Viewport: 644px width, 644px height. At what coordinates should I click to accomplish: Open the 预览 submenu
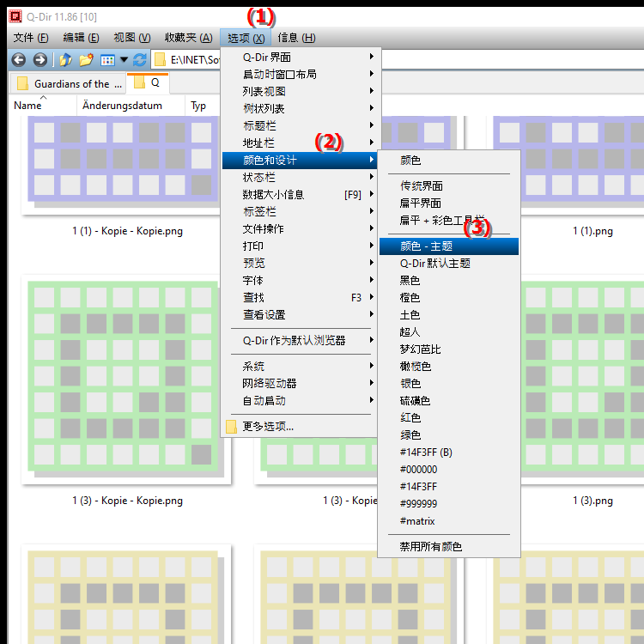300,263
